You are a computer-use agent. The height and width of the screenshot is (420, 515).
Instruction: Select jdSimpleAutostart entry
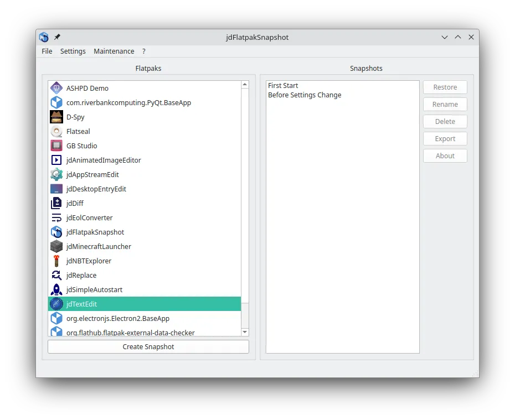[x=145, y=289]
